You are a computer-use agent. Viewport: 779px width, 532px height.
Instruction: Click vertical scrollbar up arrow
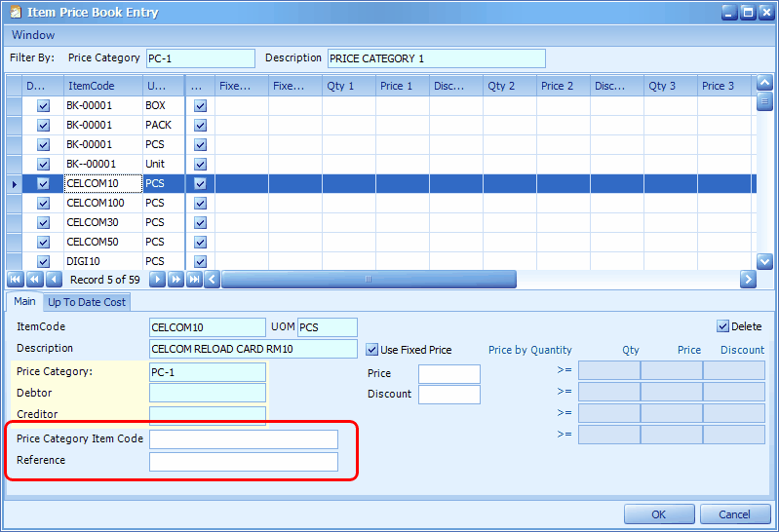[x=764, y=83]
